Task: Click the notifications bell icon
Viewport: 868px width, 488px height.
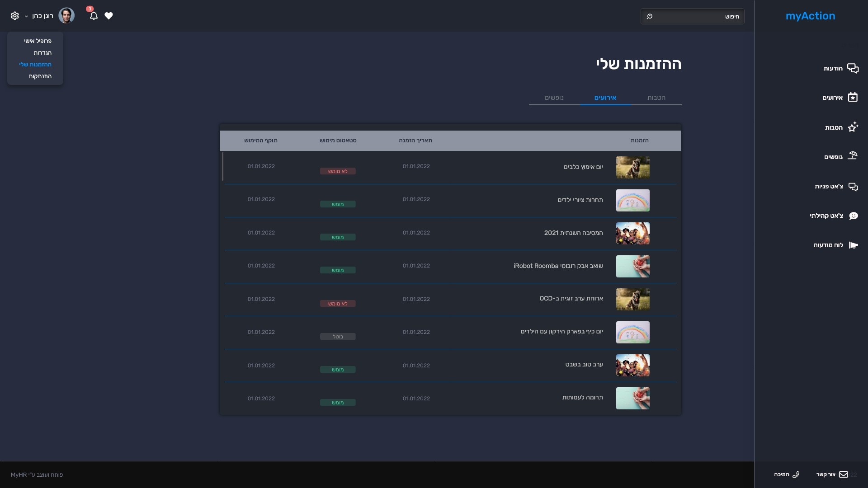Action: click(94, 16)
